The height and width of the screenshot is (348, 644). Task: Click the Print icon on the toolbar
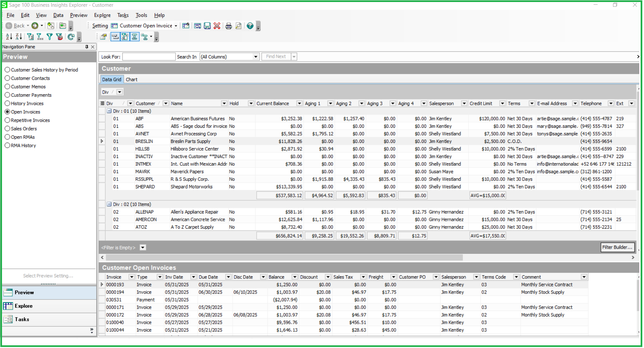click(229, 26)
